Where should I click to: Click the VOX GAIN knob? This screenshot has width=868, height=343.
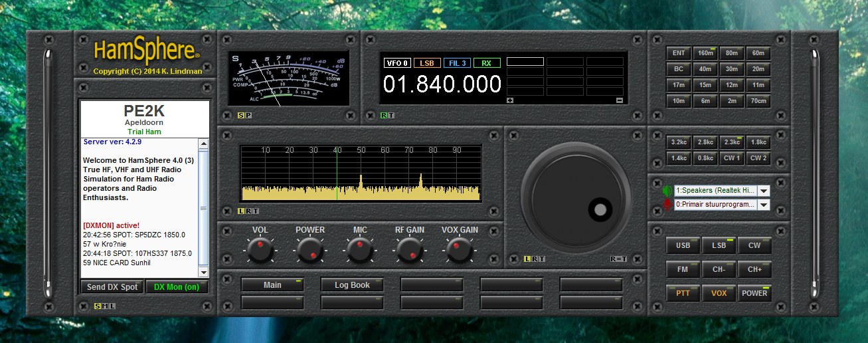[459, 251]
